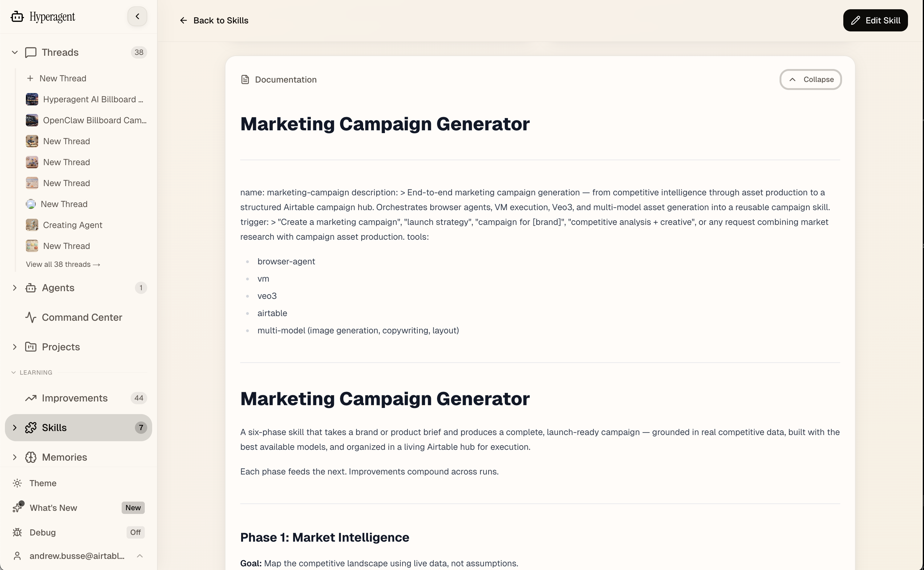Image resolution: width=924 pixels, height=570 pixels.
Task: Open the Memories brain icon
Action: [x=31, y=457]
